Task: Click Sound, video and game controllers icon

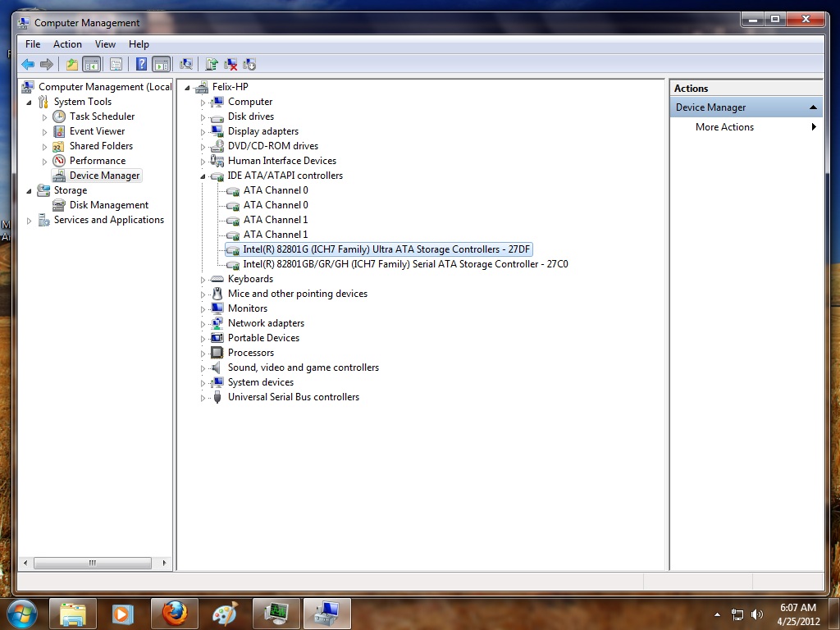Action: (x=216, y=367)
